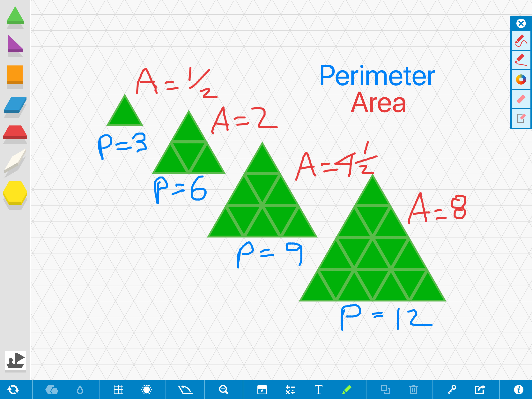Choose the orange square pattern block
This screenshot has height=399, width=532.
15,75
